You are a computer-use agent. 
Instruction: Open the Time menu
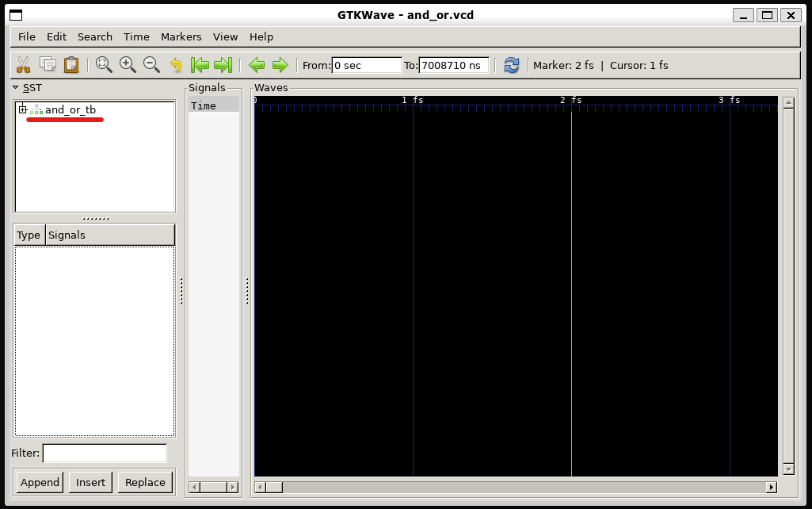coord(136,36)
